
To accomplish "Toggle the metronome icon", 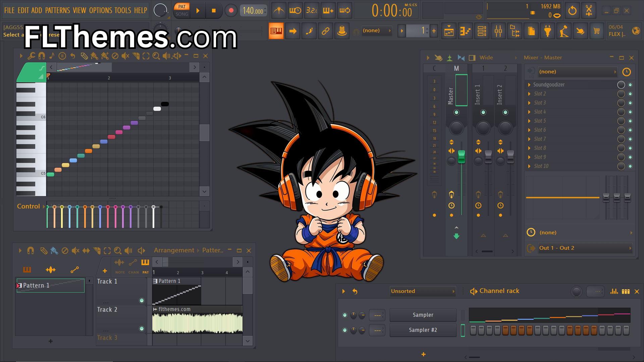I will 279,11.
